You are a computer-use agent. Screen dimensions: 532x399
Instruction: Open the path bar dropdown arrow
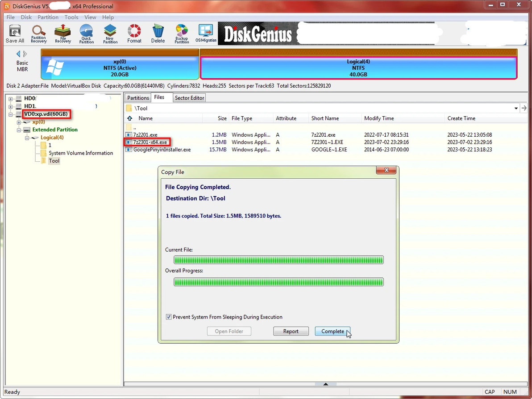click(516, 108)
